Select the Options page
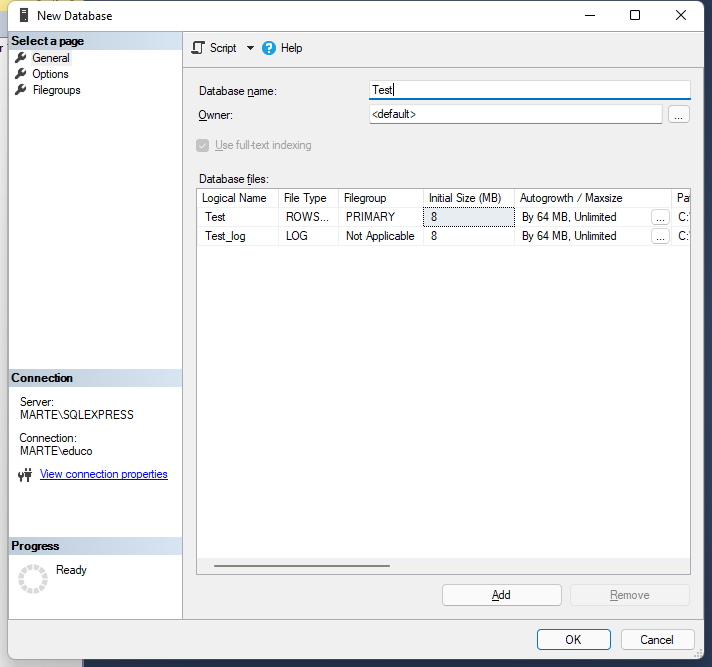 tap(50, 74)
